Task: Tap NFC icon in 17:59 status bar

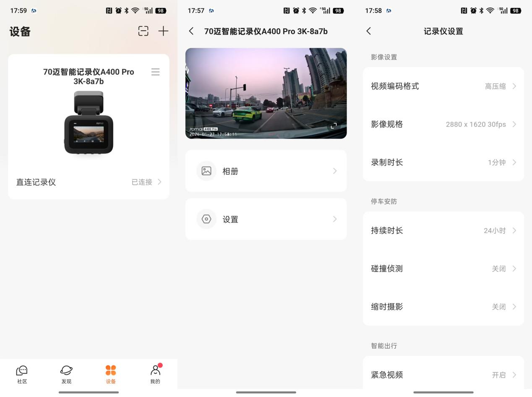Action: [x=109, y=10]
